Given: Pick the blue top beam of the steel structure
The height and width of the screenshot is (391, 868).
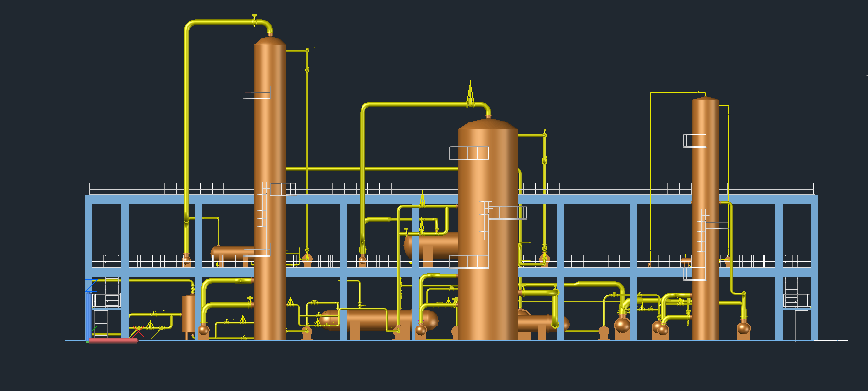Looking at the screenshot, I should point(452,199).
